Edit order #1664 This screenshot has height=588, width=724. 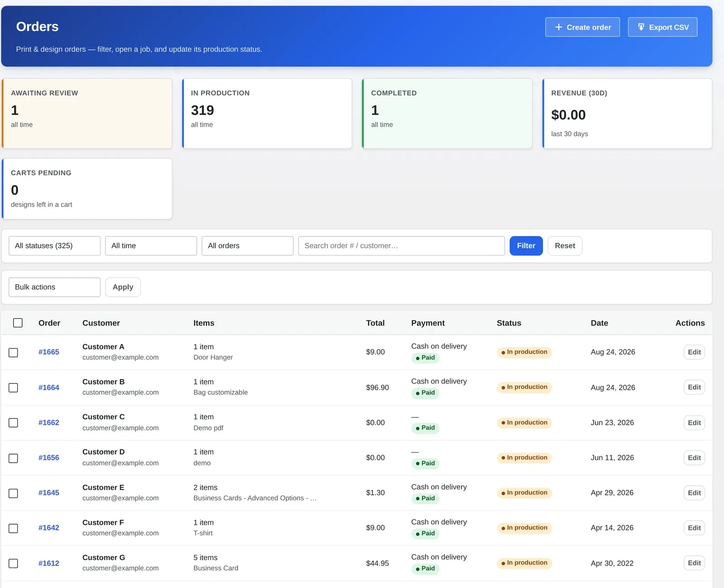(x=694, y=387)
